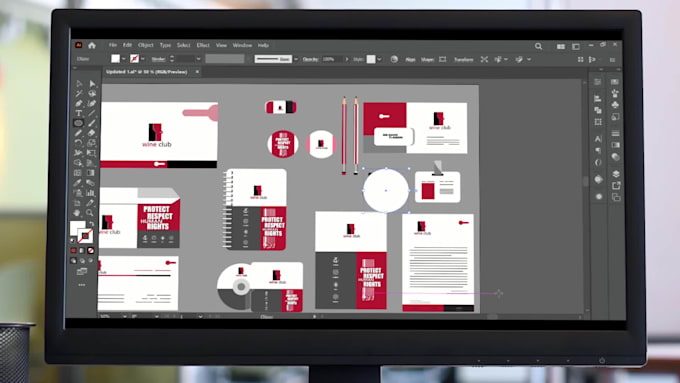Open the File menu

click(x=113, y=45)
